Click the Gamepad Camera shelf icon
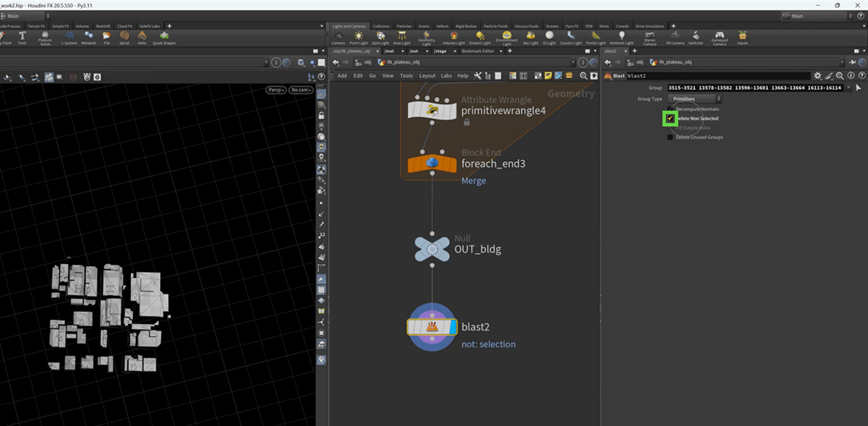Screen dimensions: 868x426 pyautogui.click(x=719, y=36)
